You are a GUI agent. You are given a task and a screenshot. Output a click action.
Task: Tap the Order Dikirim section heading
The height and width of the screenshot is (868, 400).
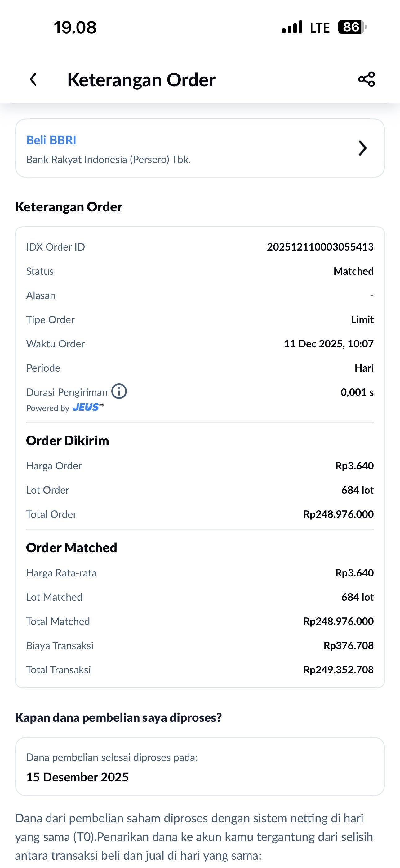pyautogui.click(x=68, y=441)
